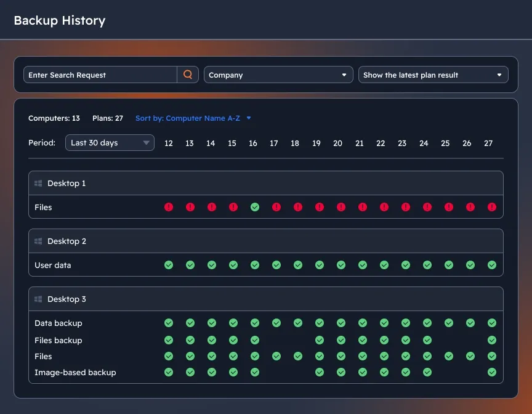Image resolution: width=532 pixels, height=414 pixels.
Task: Select the day 27 column header
Action: [x=488, y=143]
